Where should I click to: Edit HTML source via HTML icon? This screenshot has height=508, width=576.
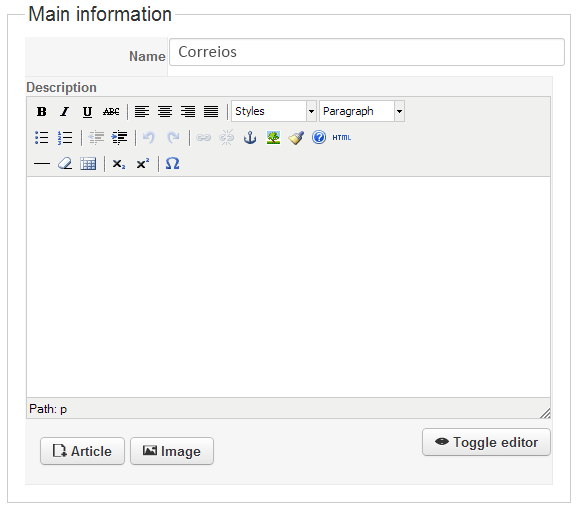point(342,138)
